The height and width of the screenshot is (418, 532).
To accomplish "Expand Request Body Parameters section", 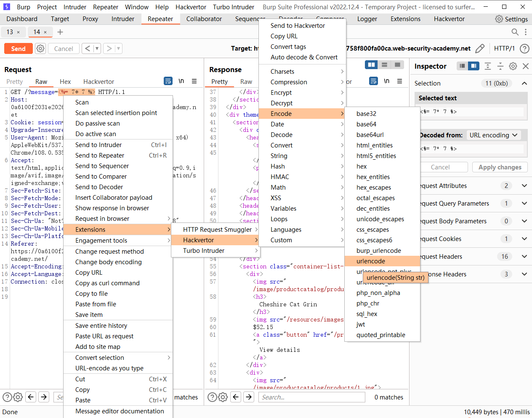I will [524, 221].
